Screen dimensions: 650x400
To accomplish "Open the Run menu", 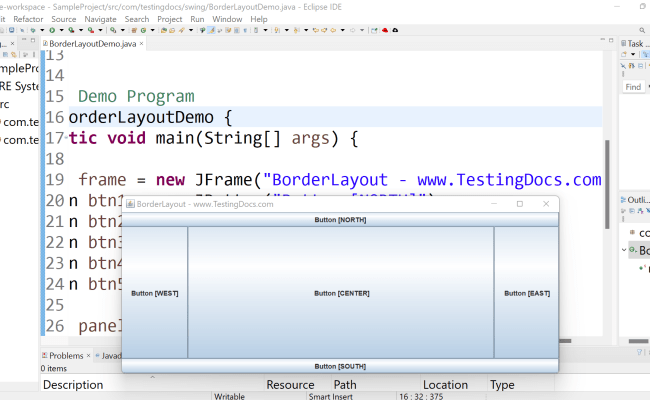I will [x=197, y=19].
